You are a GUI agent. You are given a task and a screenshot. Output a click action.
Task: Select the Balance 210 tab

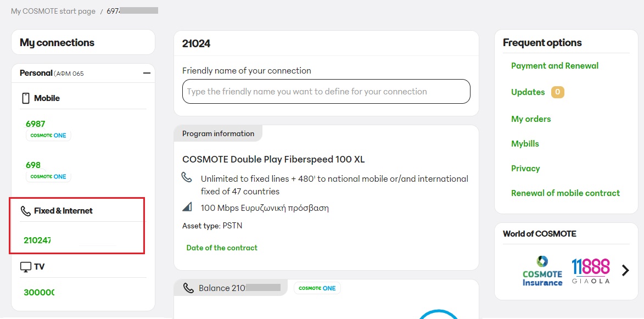pos(231,287)
